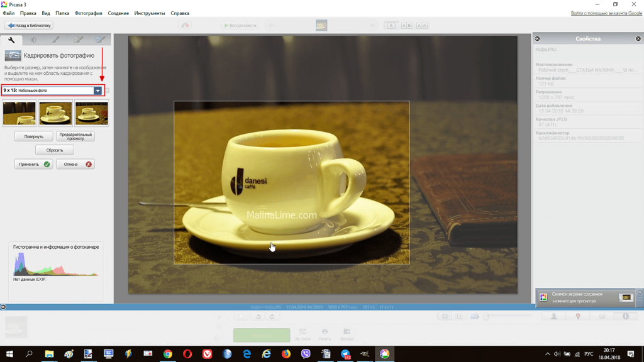Select the wrench basic fixes tab
This screenshot has width=644, height=362.
tap(11, 40)
